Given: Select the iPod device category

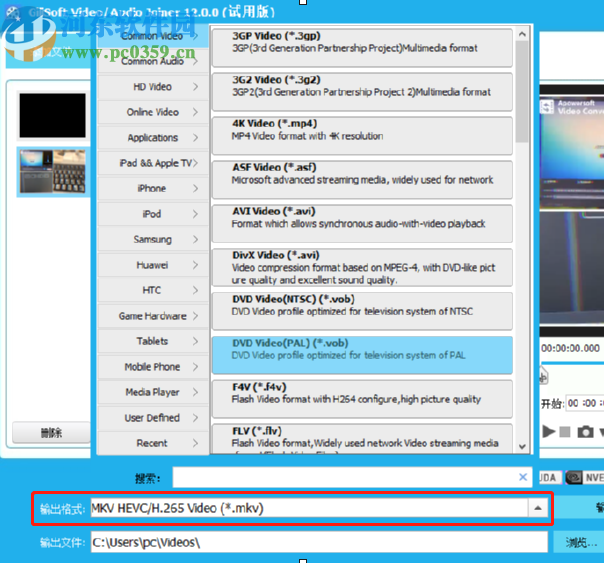Looking at the screenshot, I should 153,214.
